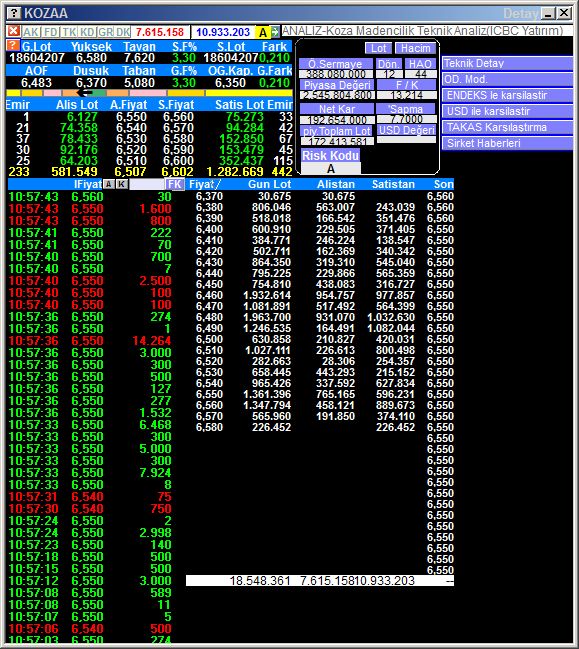Click the Satistan column header
The image size is (579, 649).
tap(393, 184)
